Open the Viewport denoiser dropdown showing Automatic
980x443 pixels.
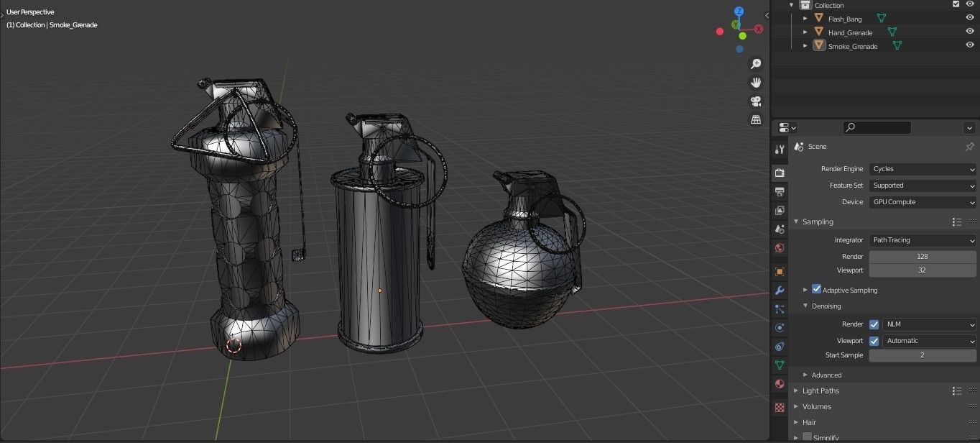[929, 341]
